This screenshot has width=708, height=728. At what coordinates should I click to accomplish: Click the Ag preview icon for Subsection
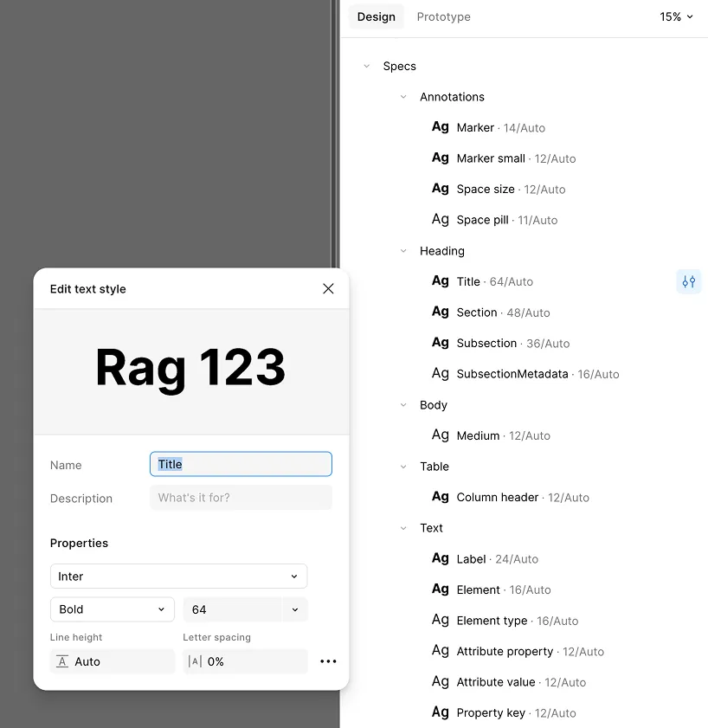pyautogui.click(x=441, y=343)
